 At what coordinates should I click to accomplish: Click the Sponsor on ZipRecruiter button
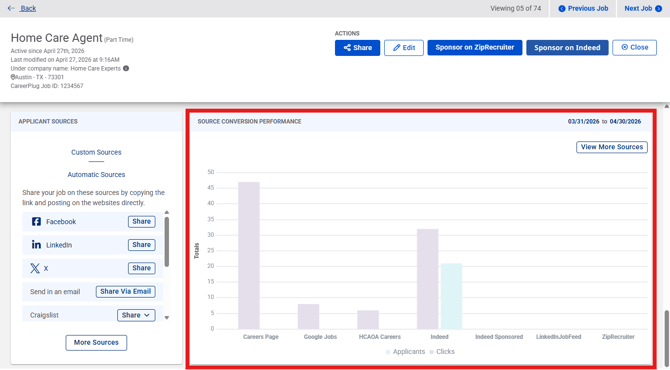pyautogui.click(x=475, y=47)
